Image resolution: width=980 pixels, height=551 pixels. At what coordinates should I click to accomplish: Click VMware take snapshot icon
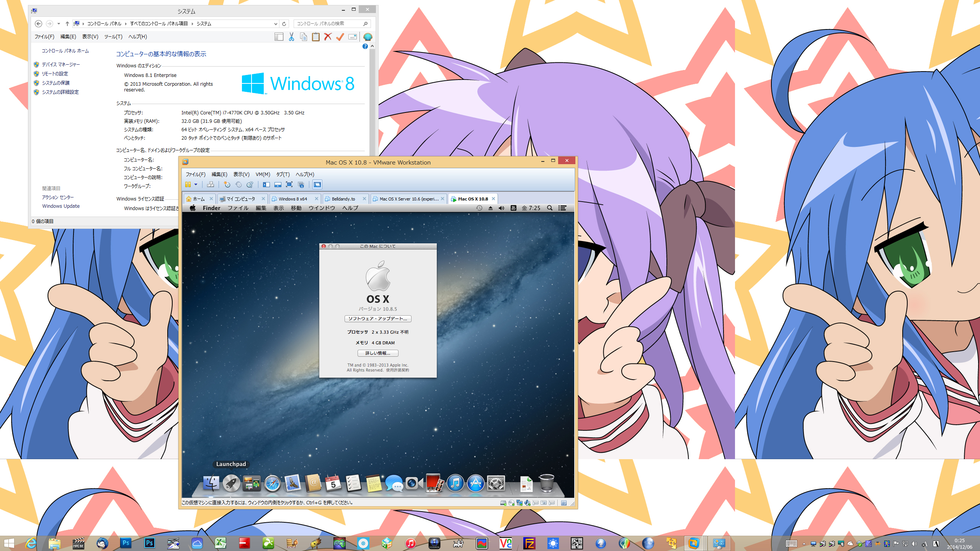tap(227, 184)
